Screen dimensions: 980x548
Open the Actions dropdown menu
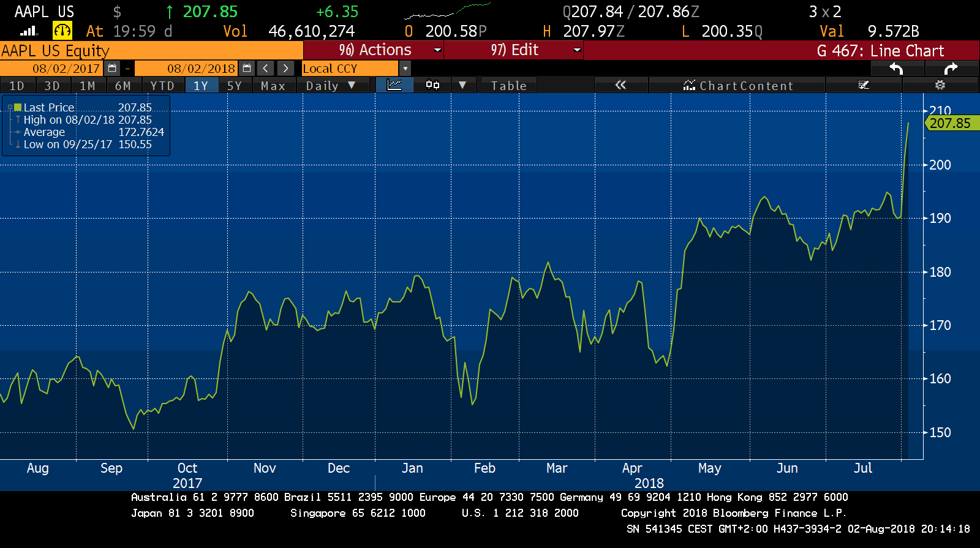pyautogui.click(x=374, y=50)
